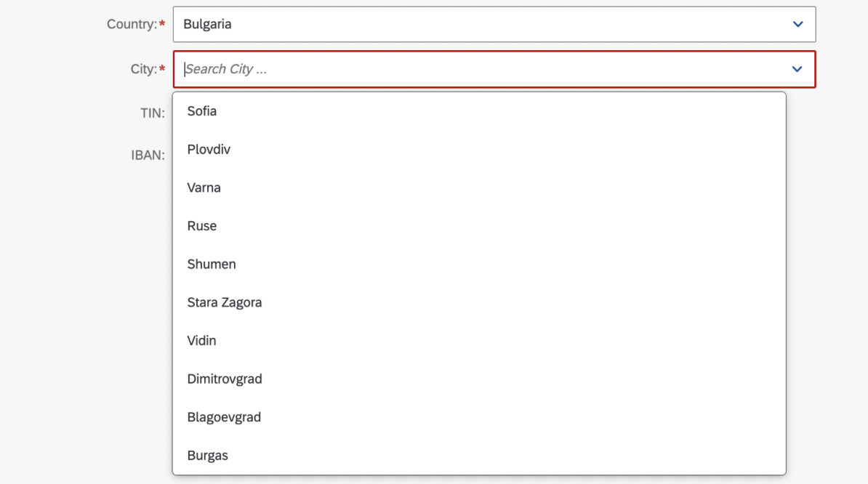Image resolution: width=868 pixels, height=484 pixels.
Task: Open the Country dropdown arrow
Action: (797, 24)
